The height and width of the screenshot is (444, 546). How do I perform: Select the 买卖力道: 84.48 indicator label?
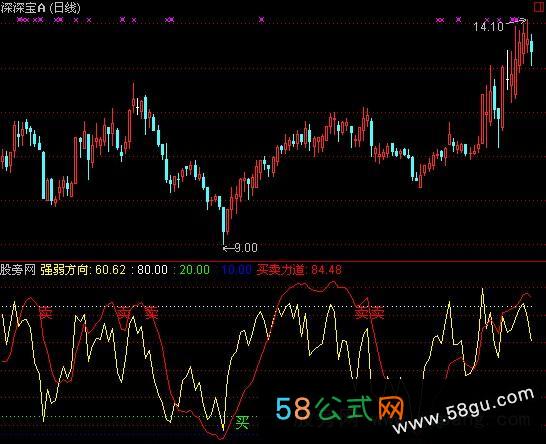[299, 270]
